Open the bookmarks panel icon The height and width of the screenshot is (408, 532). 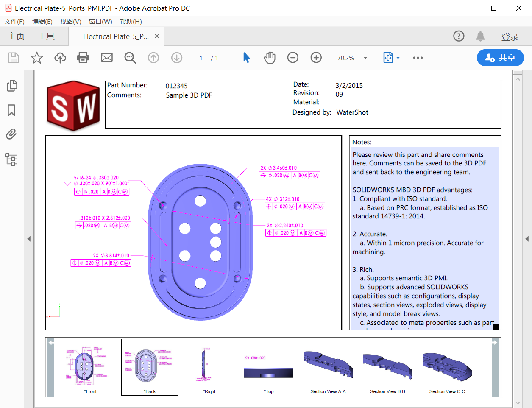(11, 110)
